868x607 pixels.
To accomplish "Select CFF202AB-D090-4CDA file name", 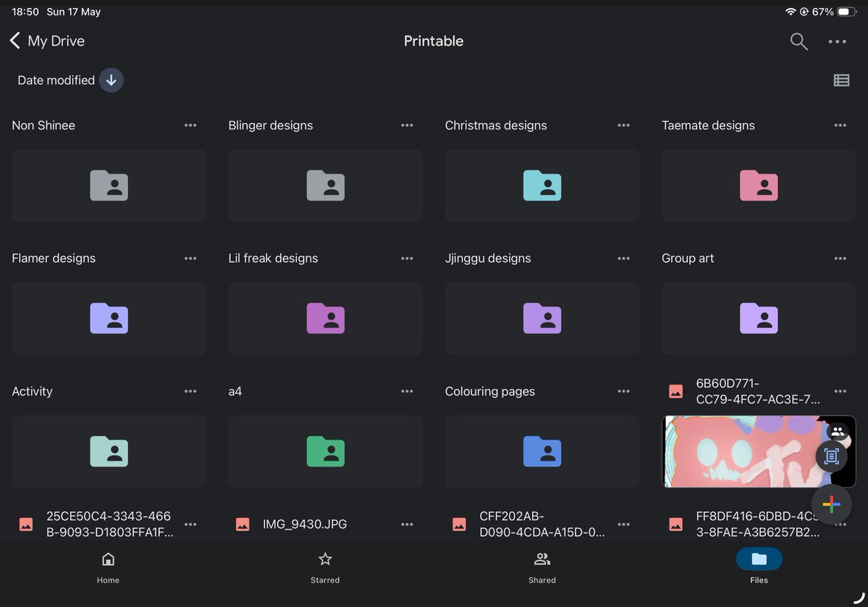I will [542, 524].
